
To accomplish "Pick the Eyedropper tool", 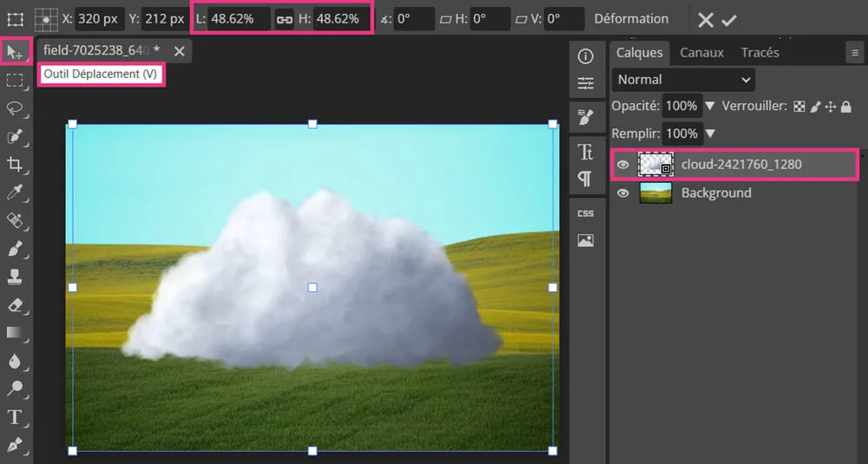I will [15, 193].
